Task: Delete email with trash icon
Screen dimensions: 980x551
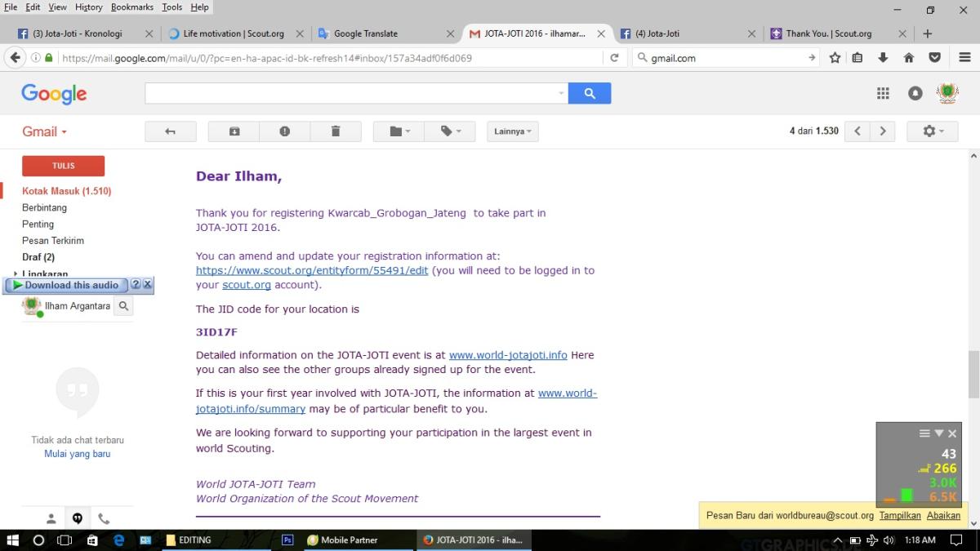Action: [335, 131]
